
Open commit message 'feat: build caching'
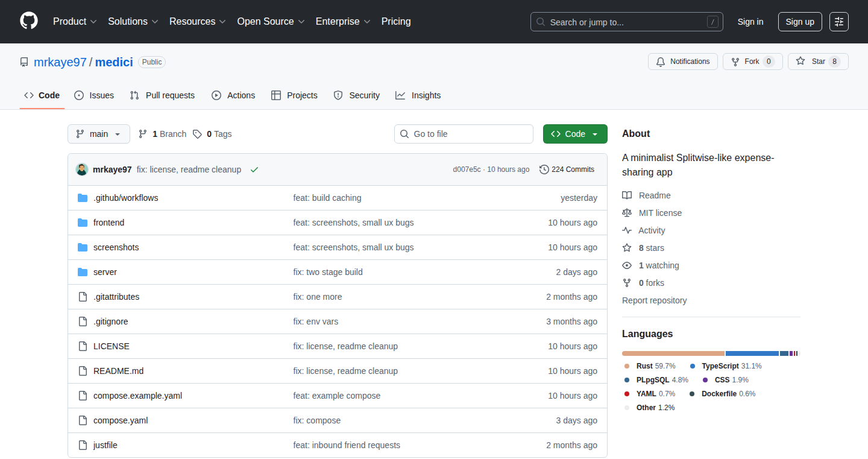point(327,198)
